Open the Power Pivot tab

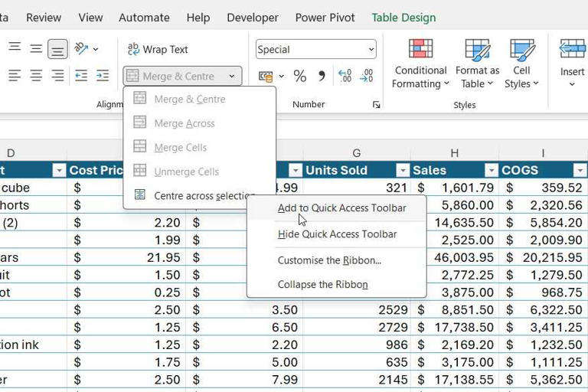[325, 18]
